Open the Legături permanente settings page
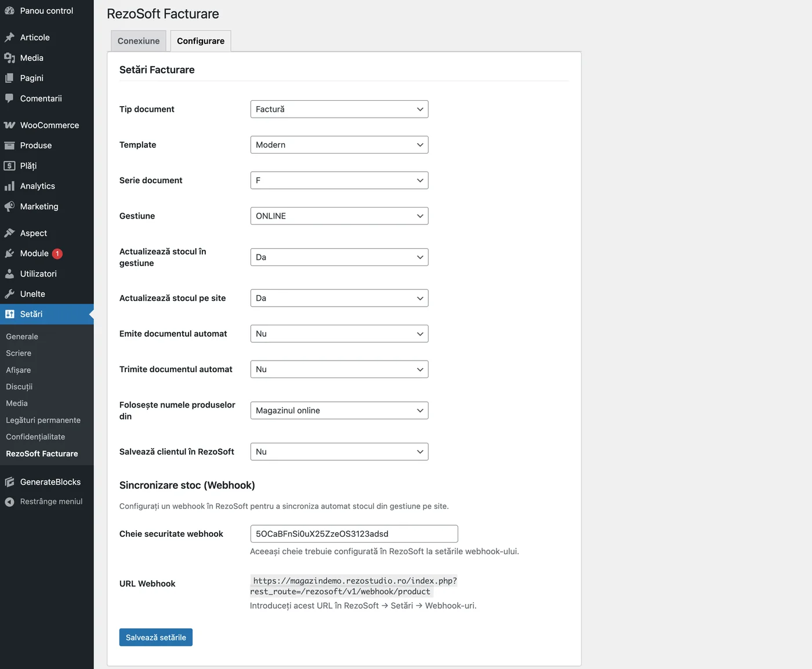 click(43, 420)
